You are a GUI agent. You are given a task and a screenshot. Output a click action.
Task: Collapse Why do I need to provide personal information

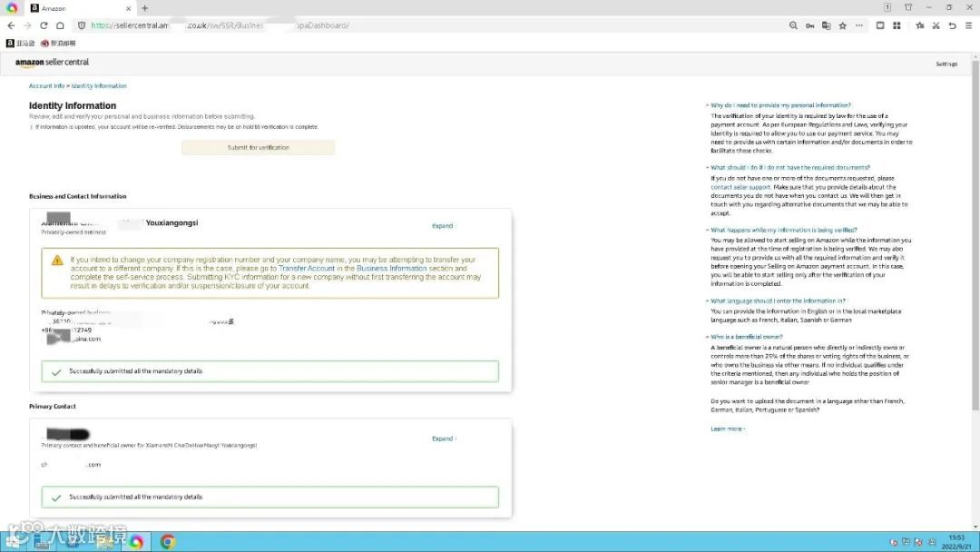780,105
